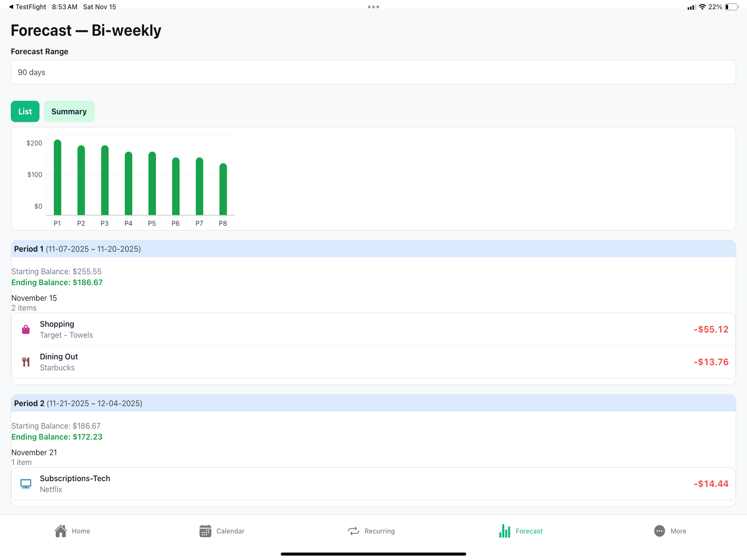The image size is (747, 560).
Task: Tap Ending Balance: $186.67
Action: 57,282
